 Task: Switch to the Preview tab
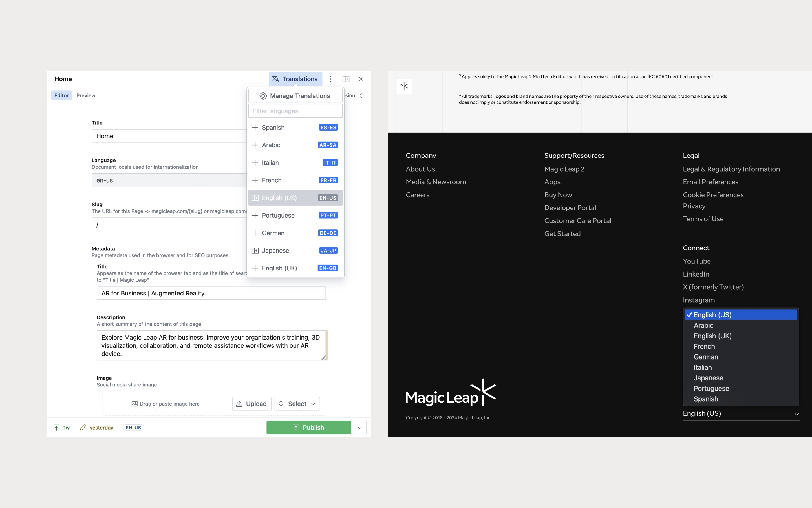click(86, 95)
